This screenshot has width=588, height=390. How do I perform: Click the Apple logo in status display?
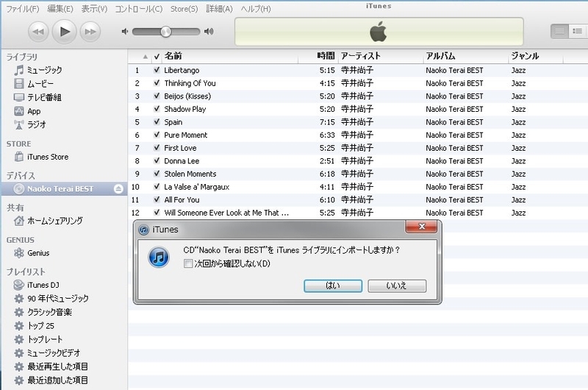click(379, 32)
